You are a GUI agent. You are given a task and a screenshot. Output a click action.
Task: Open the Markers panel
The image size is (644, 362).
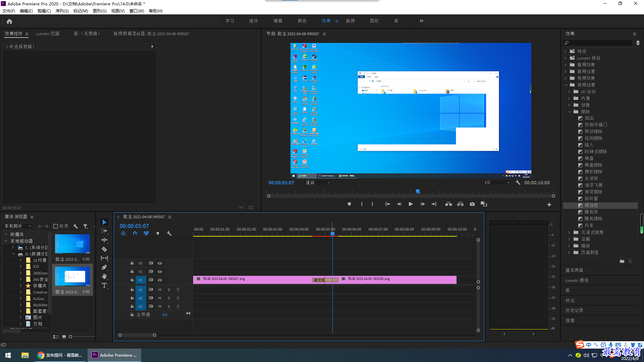coord(570,300)
